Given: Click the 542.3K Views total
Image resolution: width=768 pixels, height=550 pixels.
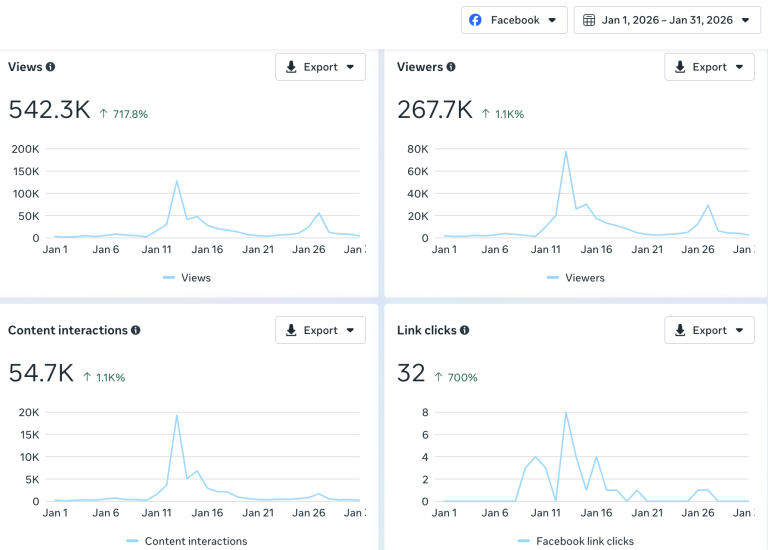Looking at the screenshot, I should point(49,110).
